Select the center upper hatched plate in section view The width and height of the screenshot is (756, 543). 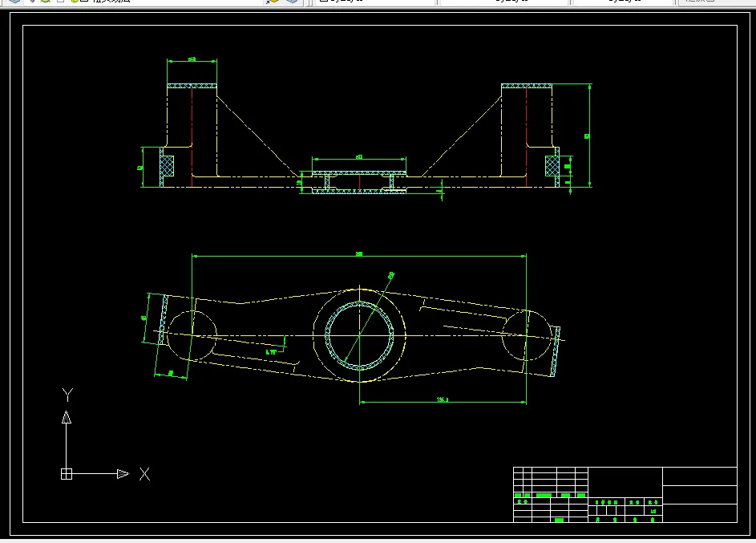[x=359, y=172]
